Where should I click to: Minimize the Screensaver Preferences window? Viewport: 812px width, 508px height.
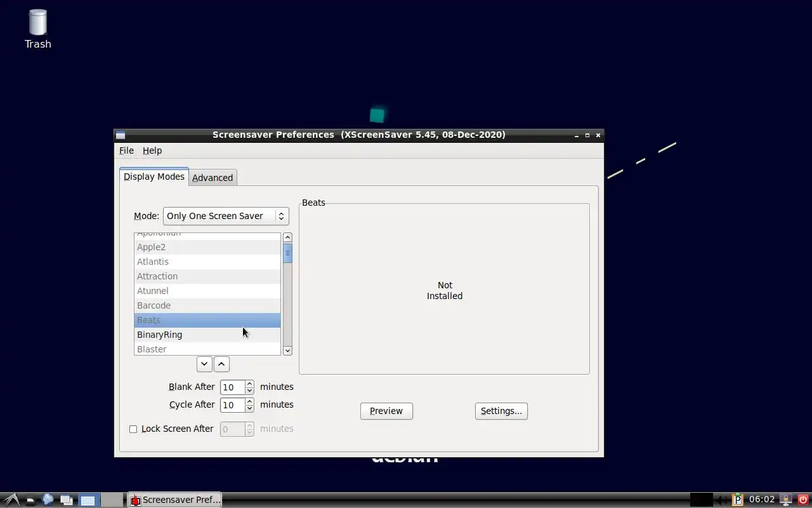click(x=577, y=135)
